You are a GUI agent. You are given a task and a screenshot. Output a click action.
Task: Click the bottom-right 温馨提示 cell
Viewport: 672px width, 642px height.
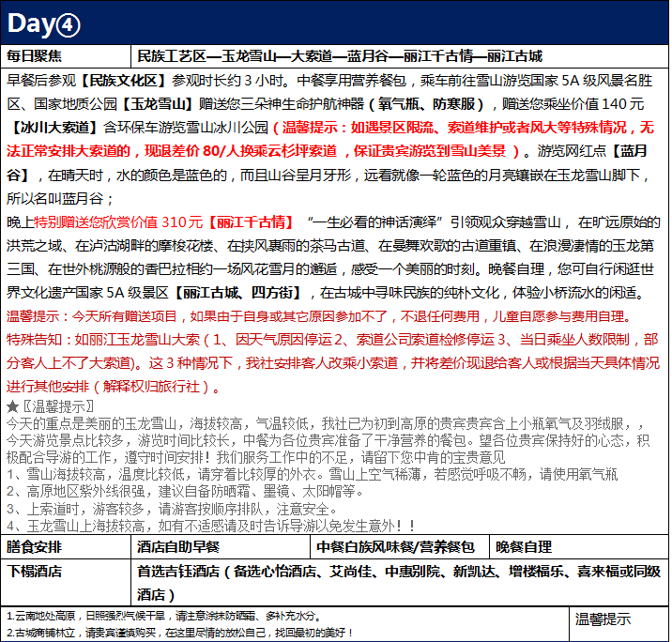(602, 619)
